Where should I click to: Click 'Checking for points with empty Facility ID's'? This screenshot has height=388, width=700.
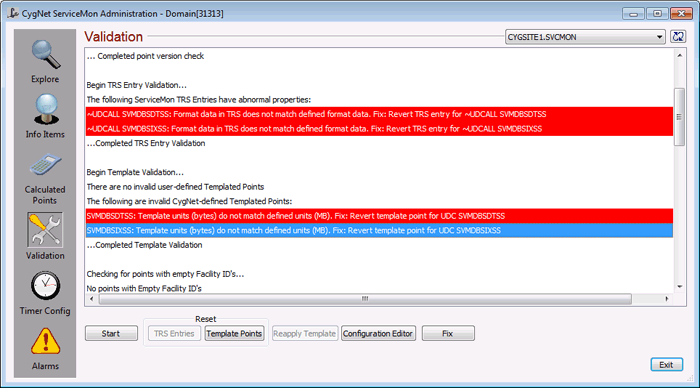coord(165,274)
